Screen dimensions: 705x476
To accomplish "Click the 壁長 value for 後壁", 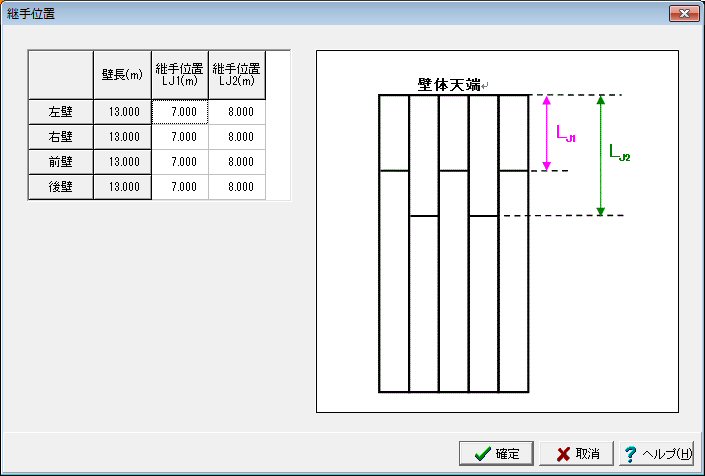I will (122, 187).
